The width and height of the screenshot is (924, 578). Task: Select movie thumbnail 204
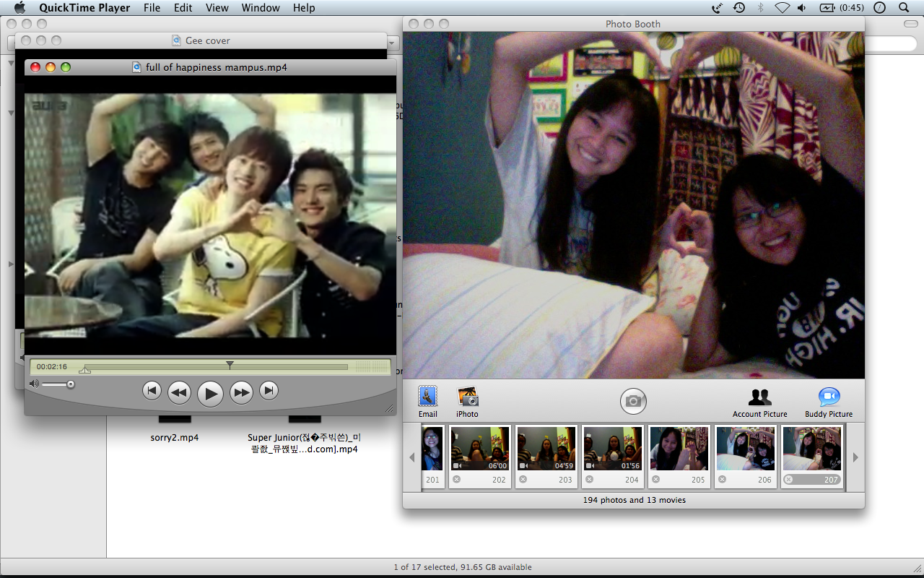(612, 456)
